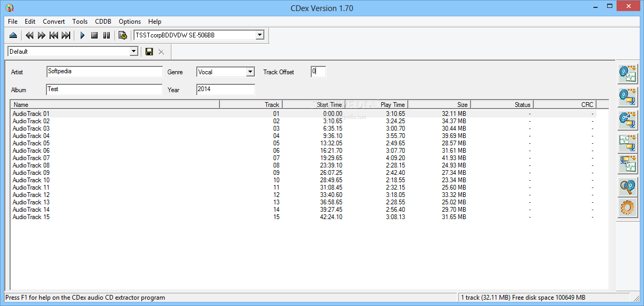This screenshot has width=644, height=306.
Task: Select the AudioTrack 02 row
Action: pyautogui.click(x=303, y=121)
